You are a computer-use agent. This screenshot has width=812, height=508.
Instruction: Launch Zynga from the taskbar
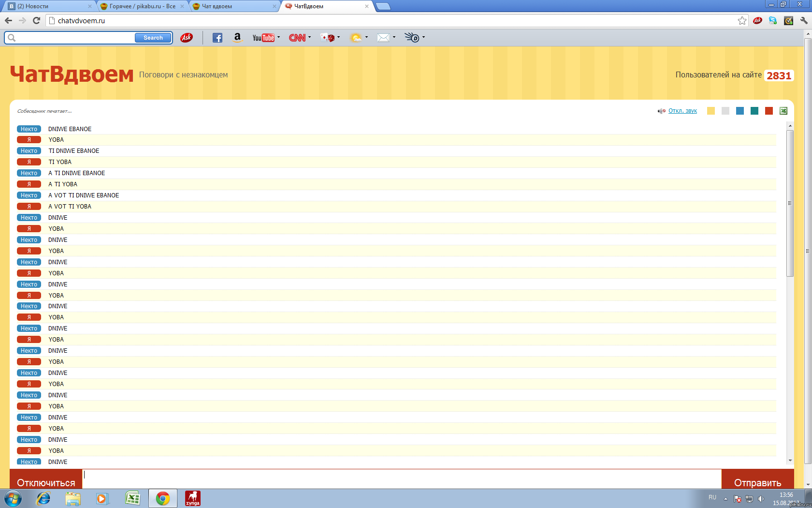point(193,498)
